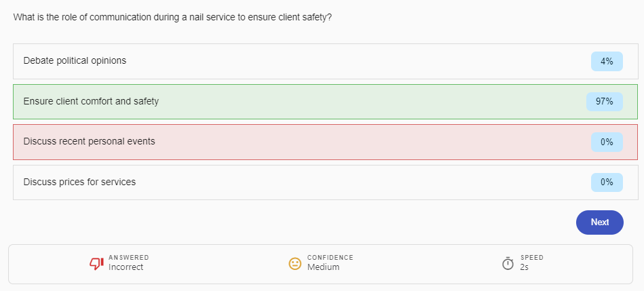Click the 0% badge on personal events row

607,142
